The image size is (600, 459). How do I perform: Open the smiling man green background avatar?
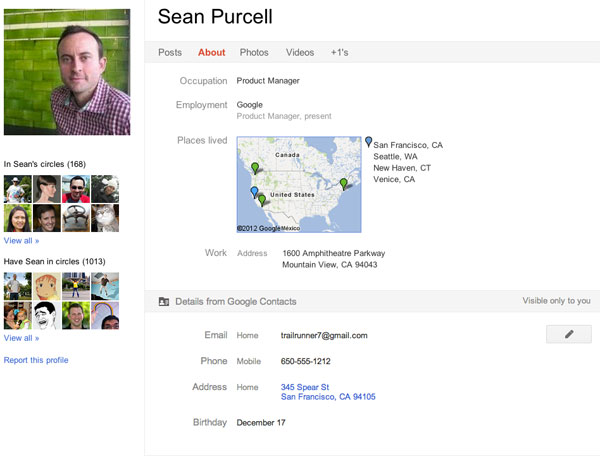tap(76, 316)
